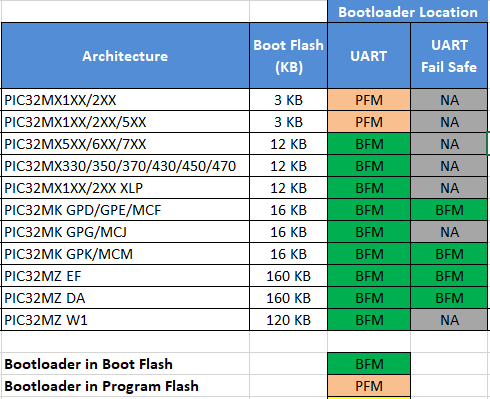Click Fail Safe BFM cell for PIC32MZ EF
Screen dimensions: 490x399
click(449, 276)
